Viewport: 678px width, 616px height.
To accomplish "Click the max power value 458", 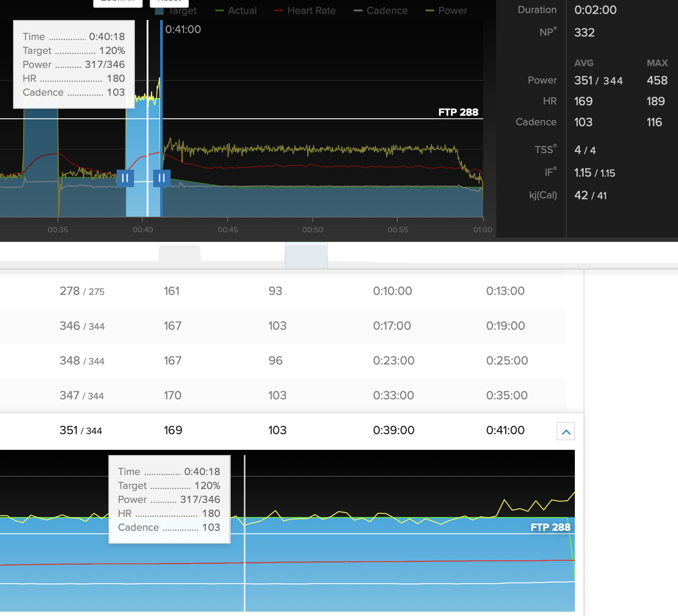I will pos(657,80).
